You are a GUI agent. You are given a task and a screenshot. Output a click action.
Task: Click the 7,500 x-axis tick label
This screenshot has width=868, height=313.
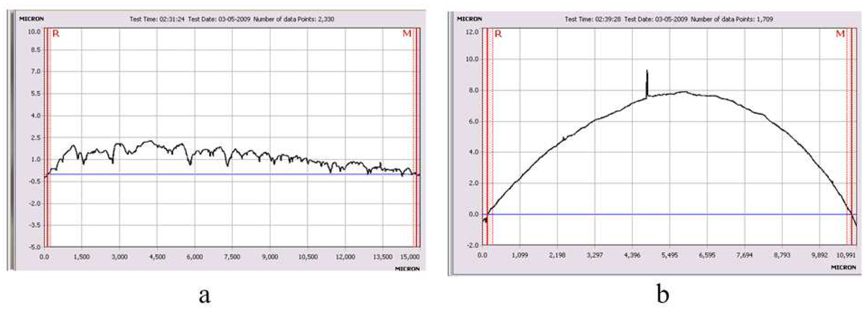(232, 257)
